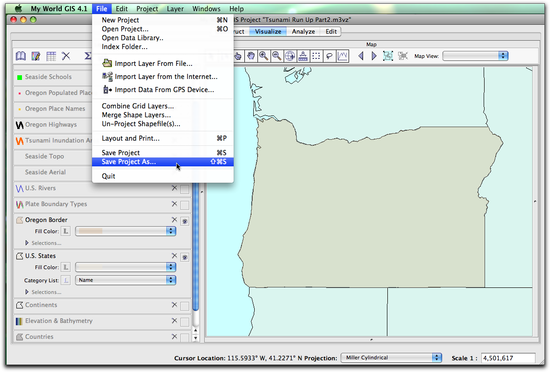Select the hand pan tool
Image resolution: width=550 pixels, height=372 pixels.
pos(251,56)
